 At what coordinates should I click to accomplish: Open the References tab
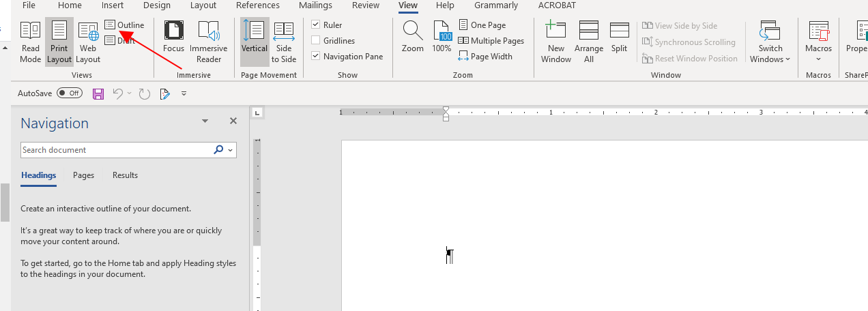coord(258,5)
